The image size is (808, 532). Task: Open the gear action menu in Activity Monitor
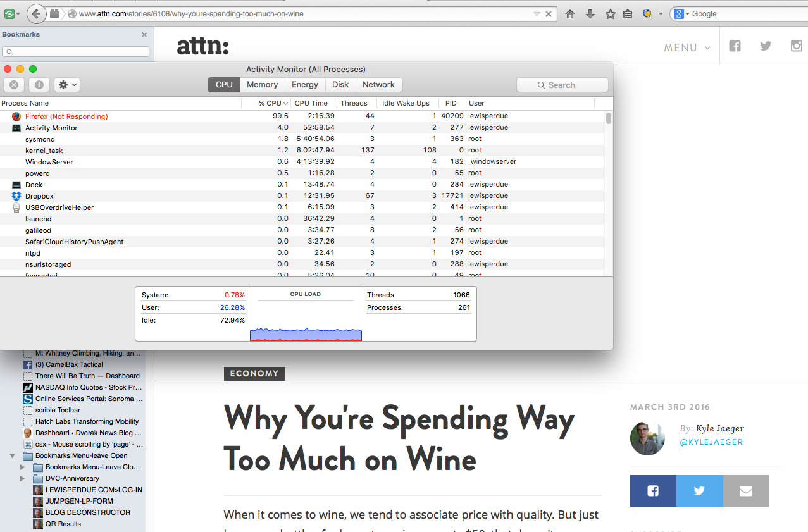(x=66, y=85)
